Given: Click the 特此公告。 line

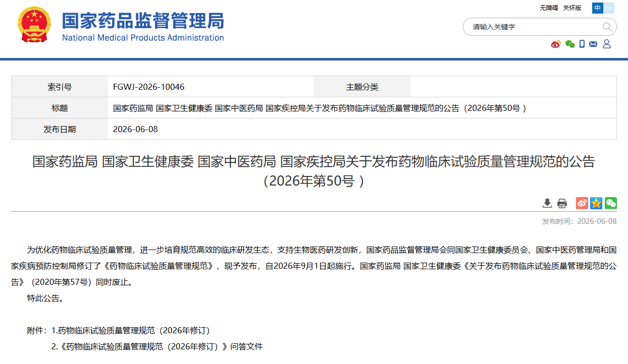Looking at the screenshot, I should (x=45, y=298).
